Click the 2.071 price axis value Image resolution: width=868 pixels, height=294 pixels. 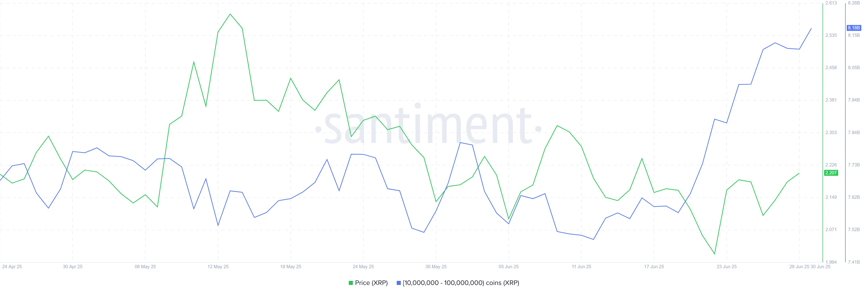point(831,230)
